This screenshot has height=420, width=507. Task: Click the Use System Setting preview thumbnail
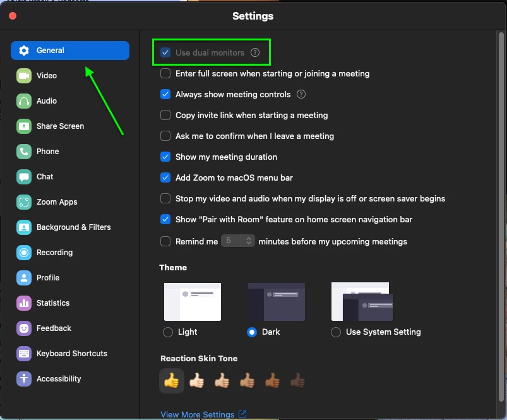(x=362, y=302)
